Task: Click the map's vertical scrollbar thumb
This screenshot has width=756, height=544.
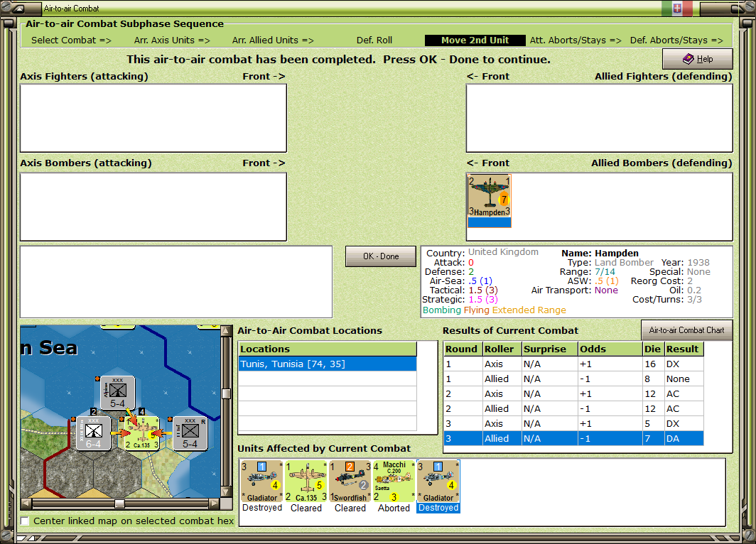Action: coord(225,393)
